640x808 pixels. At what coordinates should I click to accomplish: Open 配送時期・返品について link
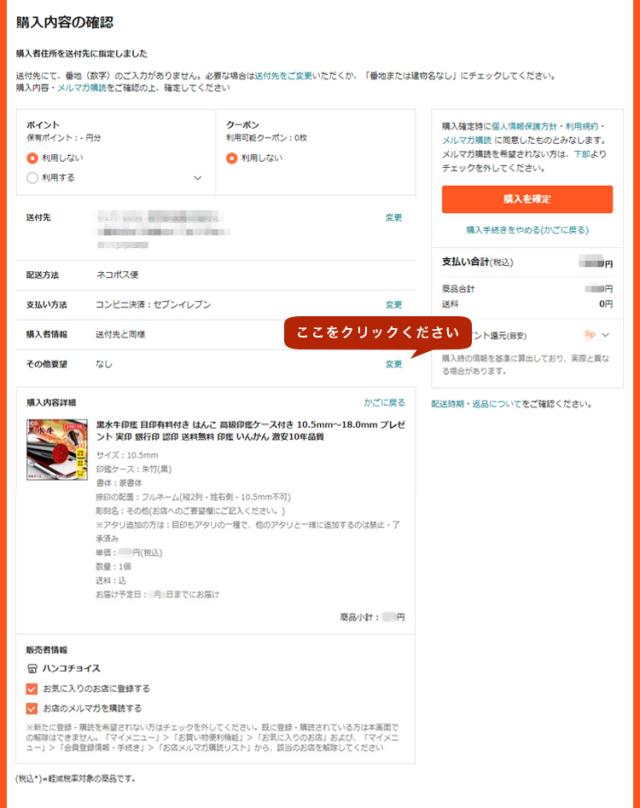(x=476, y=404)
